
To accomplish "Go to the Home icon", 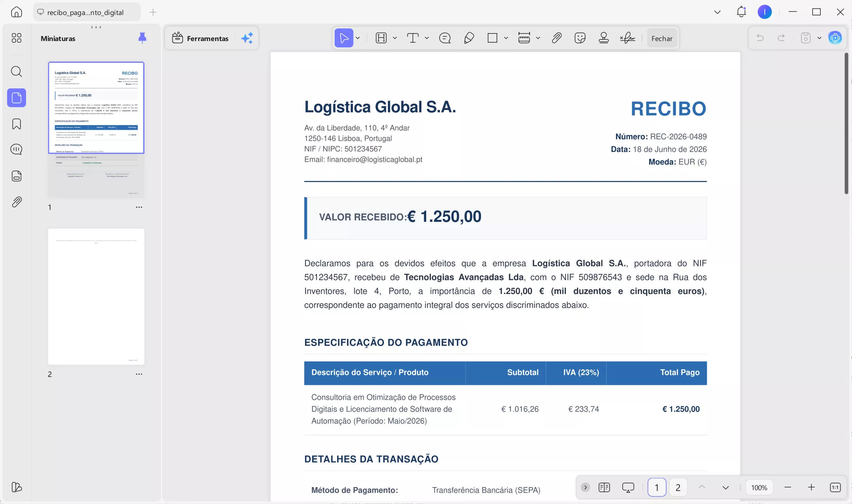I will (16, 12).
